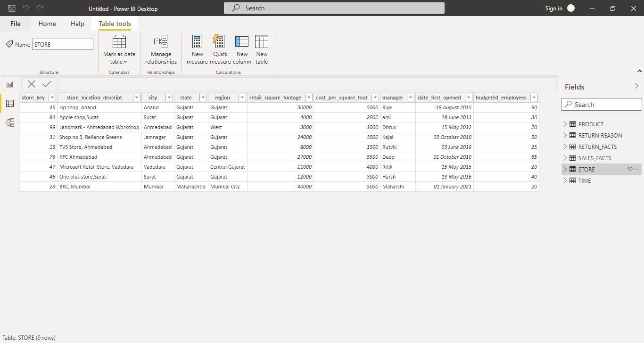Switch to Help ribbon tab

(77, 24)
